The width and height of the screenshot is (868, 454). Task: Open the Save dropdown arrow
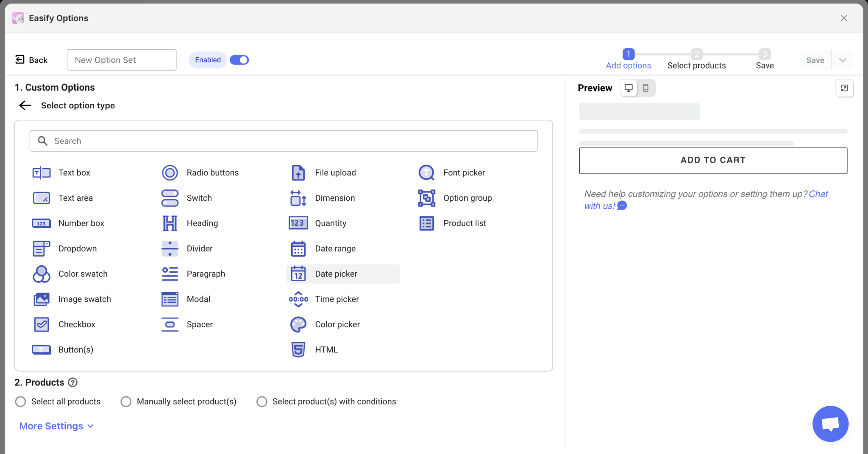click(843, 60)
